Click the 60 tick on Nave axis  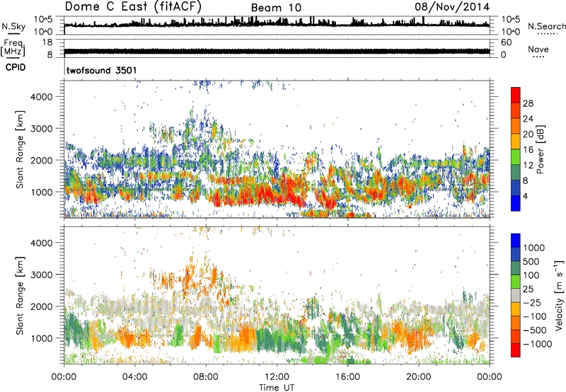506,42
